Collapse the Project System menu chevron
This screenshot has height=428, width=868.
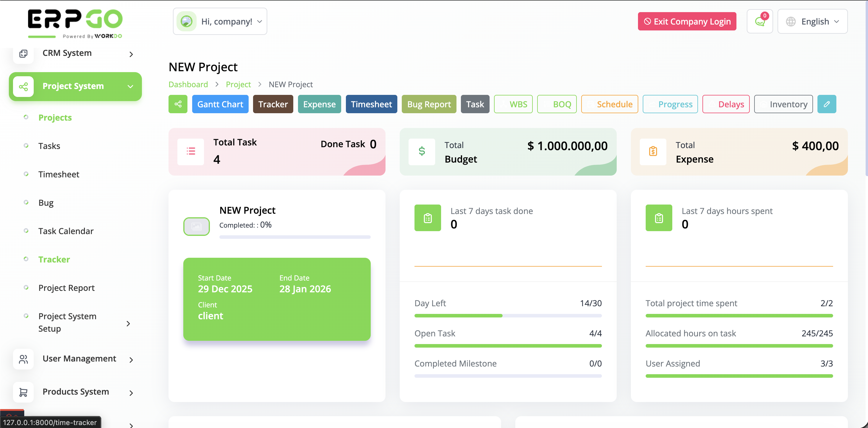tap(130, 87)
